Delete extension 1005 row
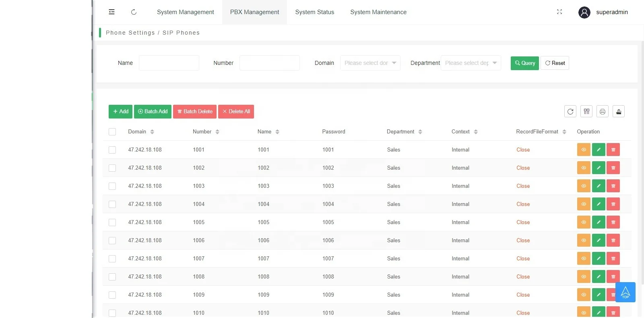This screenshot has width=644, height=318. click(x=613, y=222)
